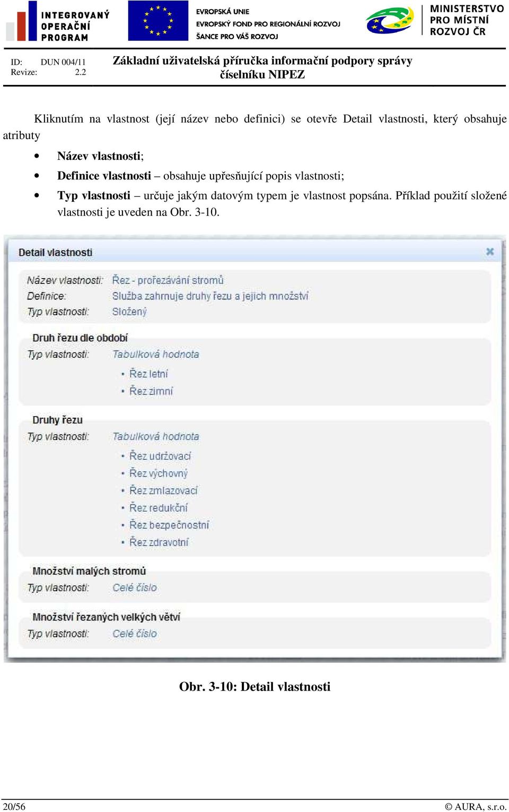Screen dimensions: 509x812
Task: Click the Ministerstvo pro místní rozvoj logo
Action: tap(435, 20)
